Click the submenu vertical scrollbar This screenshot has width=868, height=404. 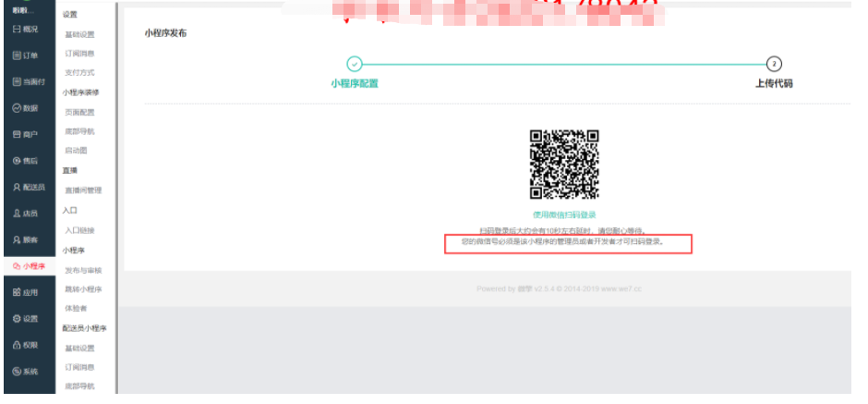coord(116,198)
